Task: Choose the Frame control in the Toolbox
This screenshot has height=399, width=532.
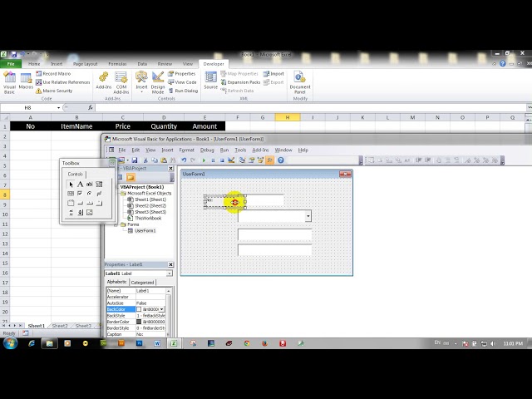Action: pos(71,203)
